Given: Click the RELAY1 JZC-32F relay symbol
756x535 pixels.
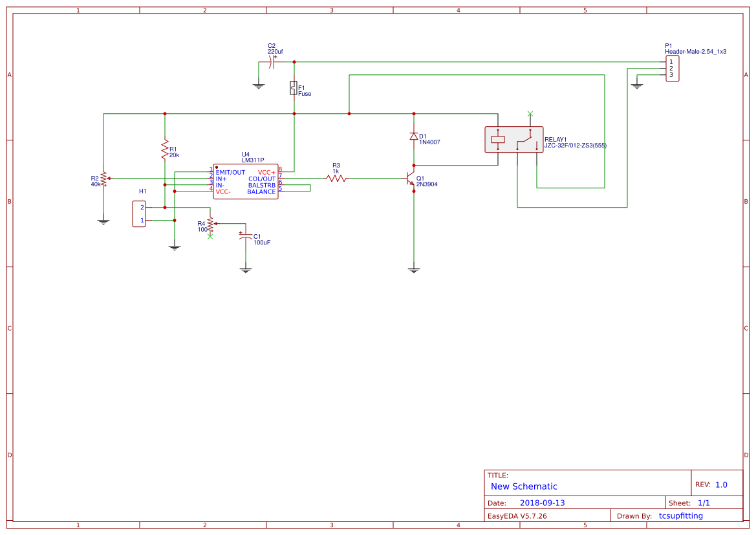Looking at the screenshot, I should (x=513, y=139).
